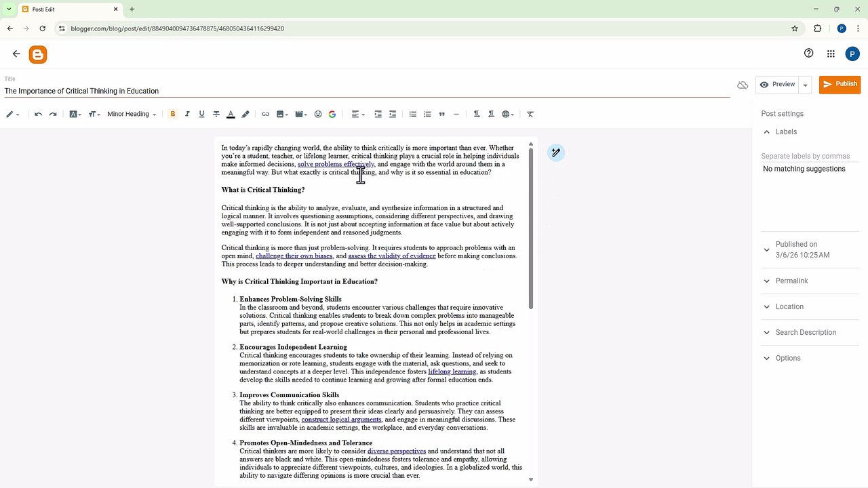
Task: Open the 'diverse perspectives' link
Action: [x=397, y=451]
